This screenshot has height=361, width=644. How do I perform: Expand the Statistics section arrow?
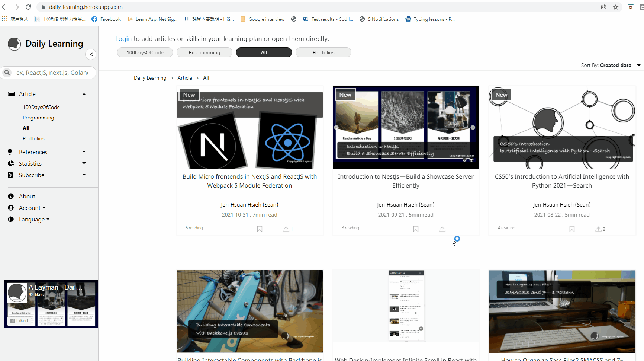pos(84,163)
